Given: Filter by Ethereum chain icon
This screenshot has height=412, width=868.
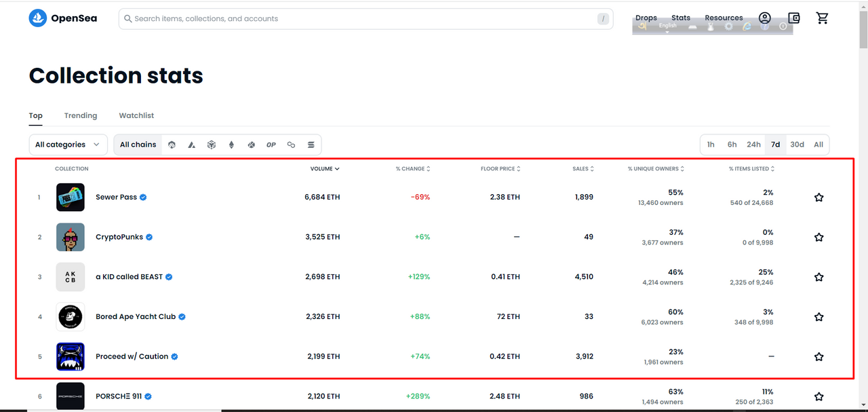Looking at the screenshot, I should click(x=231, y=145).
